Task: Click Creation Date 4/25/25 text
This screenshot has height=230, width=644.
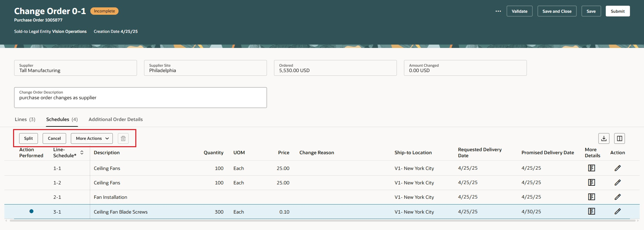Action: (x=116, y=32)
